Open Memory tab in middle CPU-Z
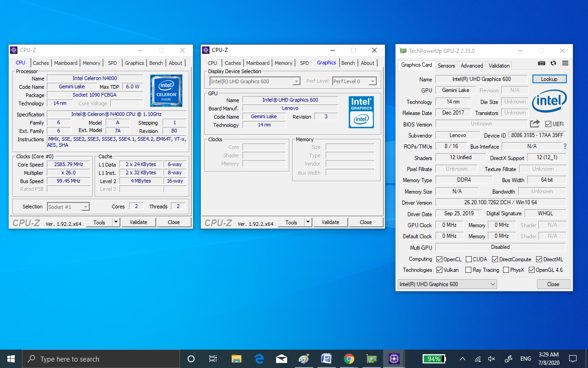 (283, 63)
